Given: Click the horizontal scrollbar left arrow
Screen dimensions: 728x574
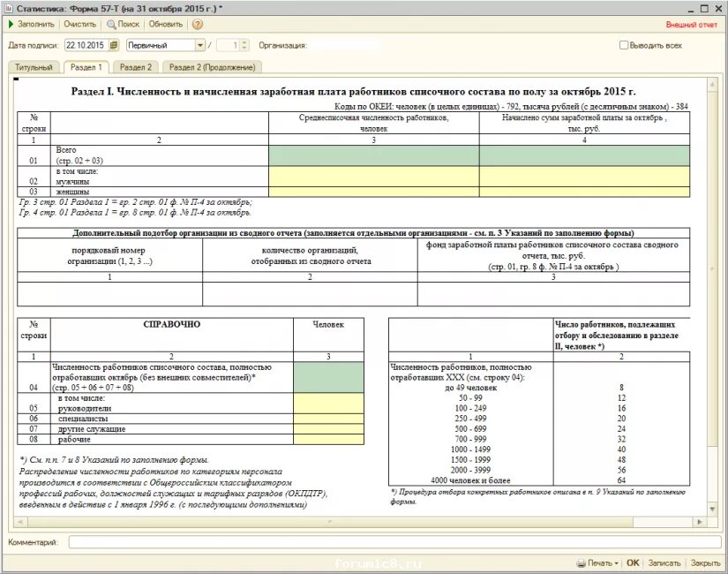Looking at the screenshot, I should (x=20, y=522).
